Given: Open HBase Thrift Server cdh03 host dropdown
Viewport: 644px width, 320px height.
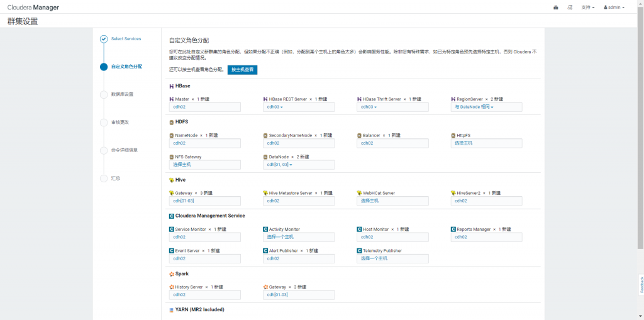Looking at the screenshot, I should coord(392,108).
